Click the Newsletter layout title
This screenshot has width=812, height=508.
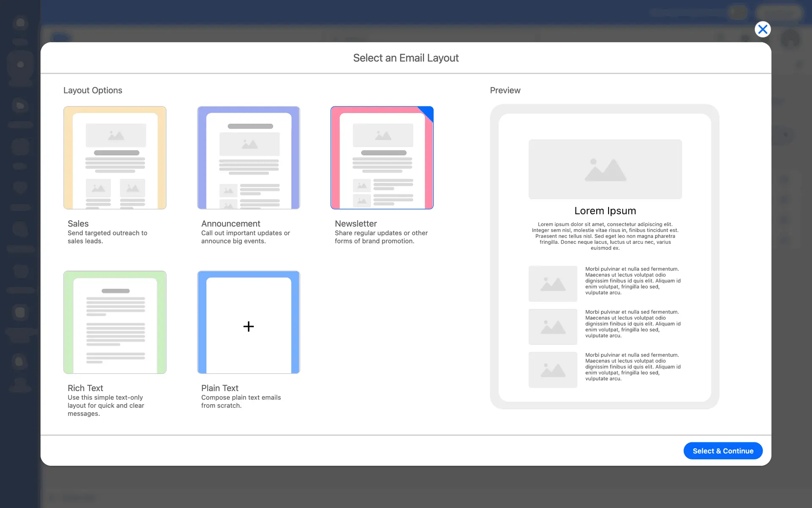356,224
